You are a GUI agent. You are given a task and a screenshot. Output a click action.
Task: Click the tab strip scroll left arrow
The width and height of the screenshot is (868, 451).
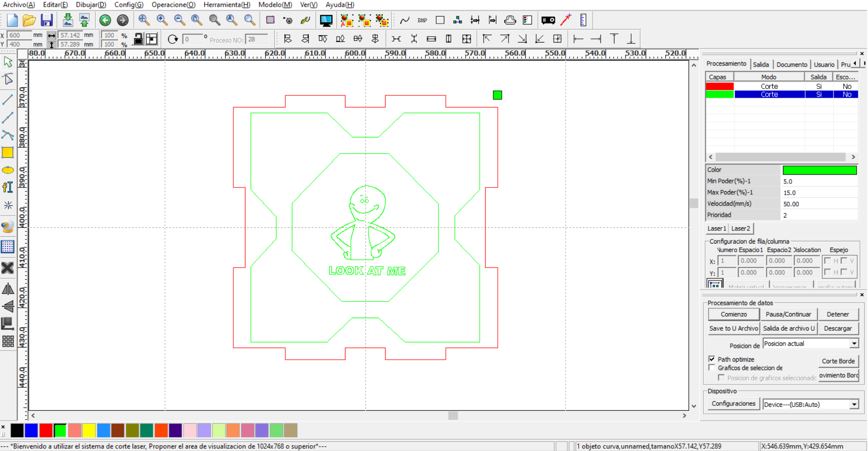(x=854, y=64)
